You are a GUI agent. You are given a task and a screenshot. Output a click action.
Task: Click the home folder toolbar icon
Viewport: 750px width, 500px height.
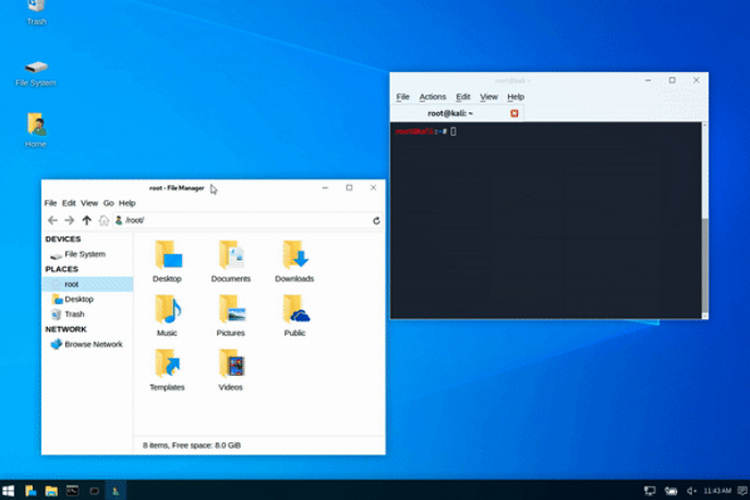[x=104, y=220]
